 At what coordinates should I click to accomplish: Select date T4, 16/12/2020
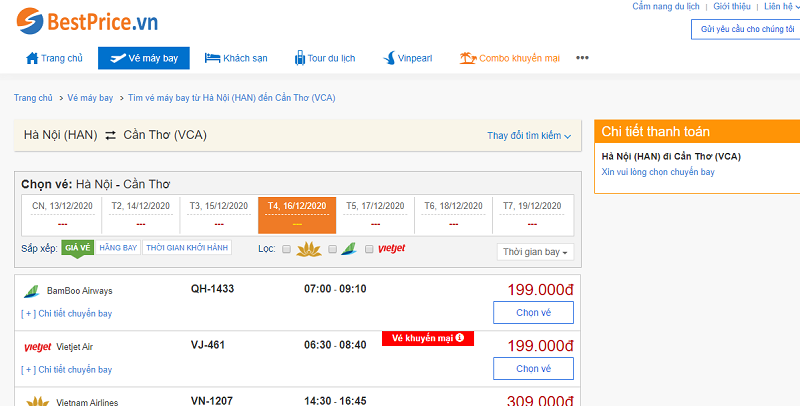tap(297, 215)
